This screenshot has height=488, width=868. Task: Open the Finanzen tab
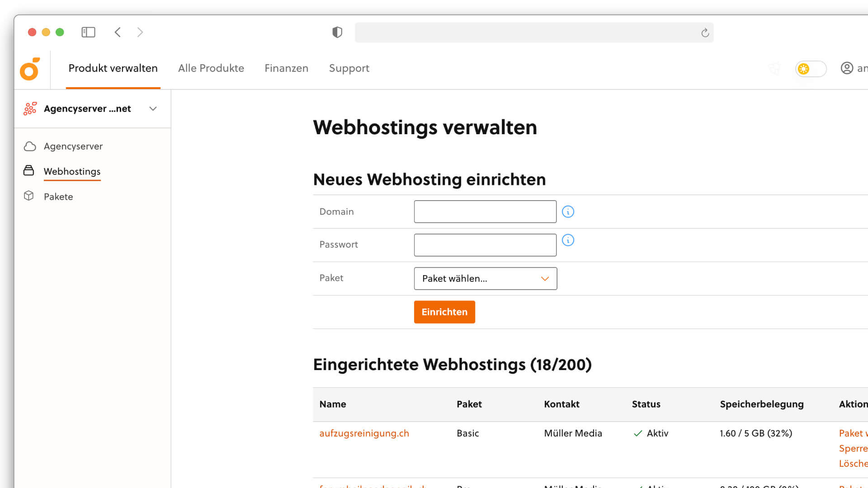(x=287, y=68)
